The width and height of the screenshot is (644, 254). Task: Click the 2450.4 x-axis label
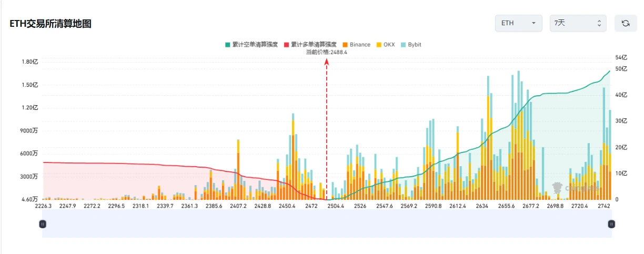click(287, 206)
